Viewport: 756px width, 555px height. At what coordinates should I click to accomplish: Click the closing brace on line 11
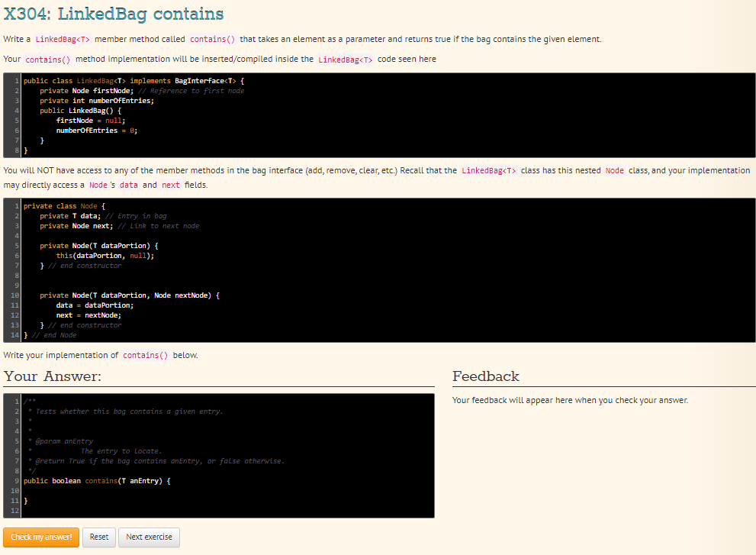[x=25, y=500]
